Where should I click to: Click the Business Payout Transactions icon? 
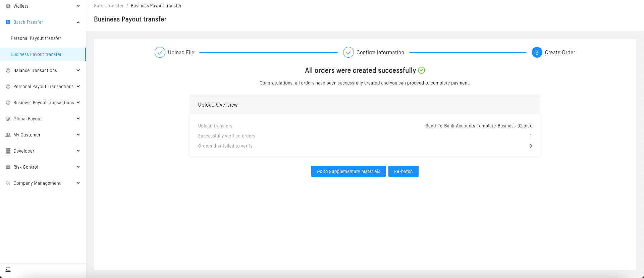[x=8, y=103]
